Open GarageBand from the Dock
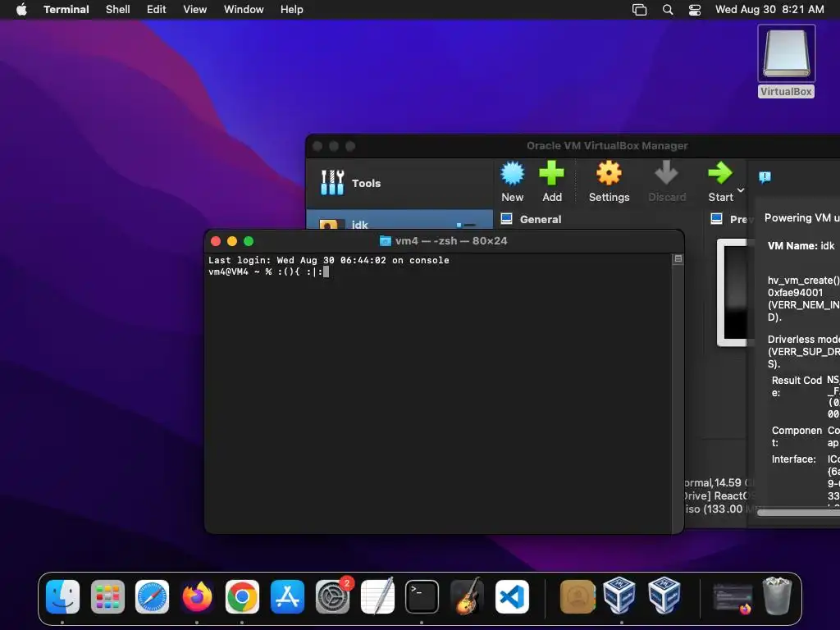The image size is (840, 630). click(x=467, y=597)
